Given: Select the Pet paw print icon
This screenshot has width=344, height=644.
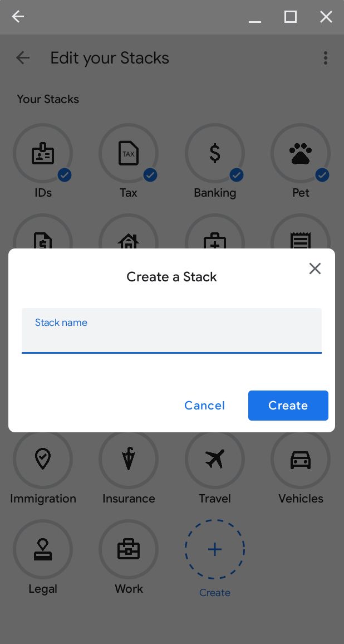Looking at the screenshot, I should pyautogui.click(x=301, y=153).
